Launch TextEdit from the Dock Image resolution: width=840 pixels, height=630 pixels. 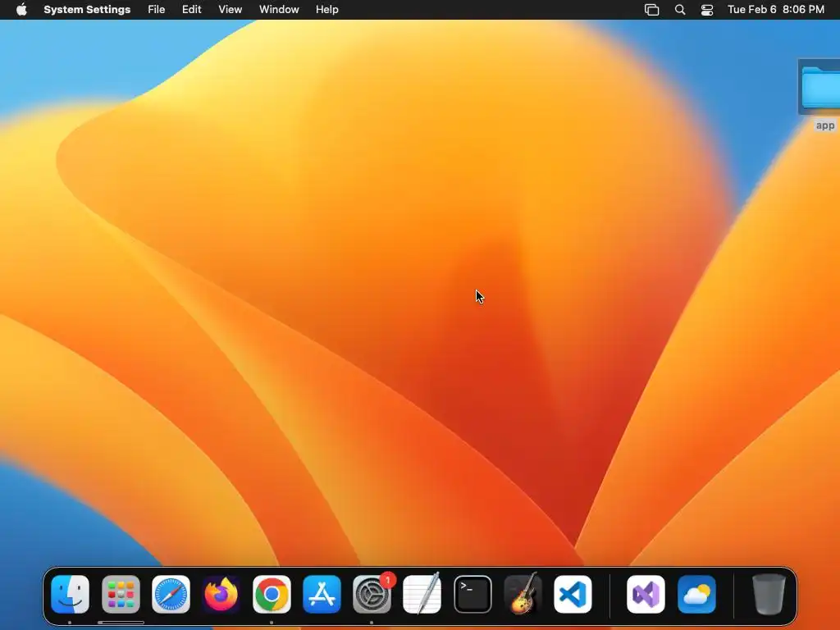[x=422, y=594]
